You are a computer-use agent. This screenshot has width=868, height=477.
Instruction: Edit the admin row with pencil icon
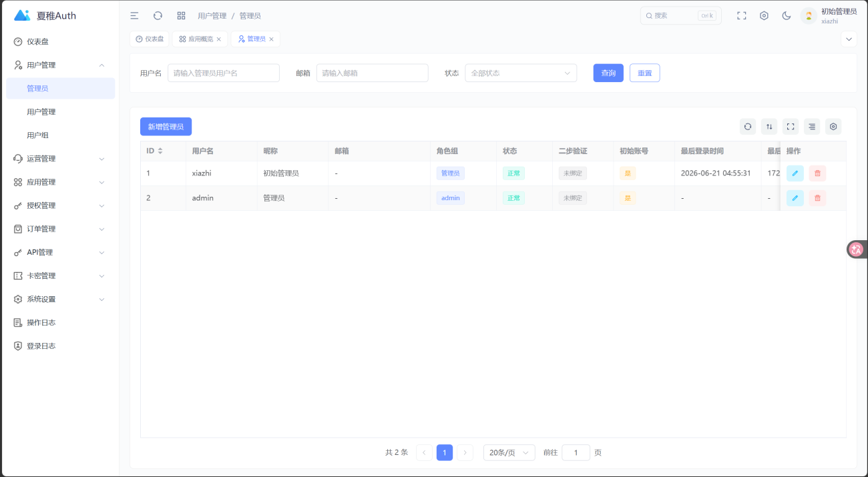coord(795,198)
